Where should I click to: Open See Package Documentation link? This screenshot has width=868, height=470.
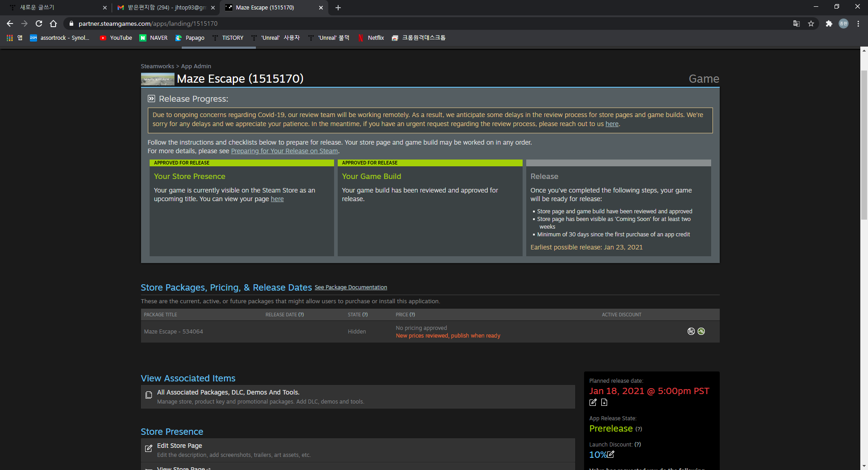tap(351, 287)
